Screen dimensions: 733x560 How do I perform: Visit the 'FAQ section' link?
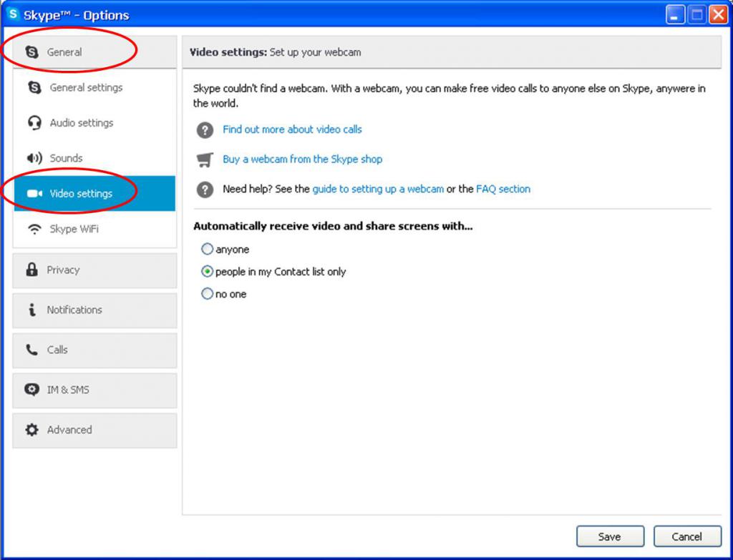[x=503, y=189]
